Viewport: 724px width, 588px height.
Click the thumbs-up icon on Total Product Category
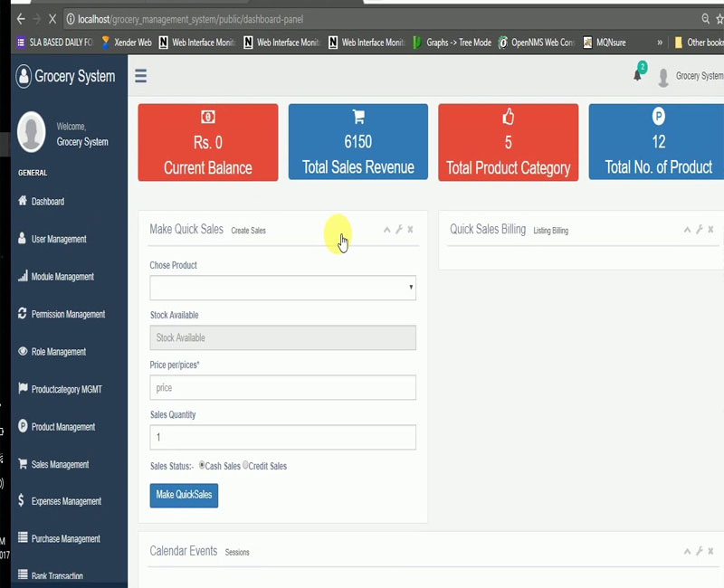508,117
